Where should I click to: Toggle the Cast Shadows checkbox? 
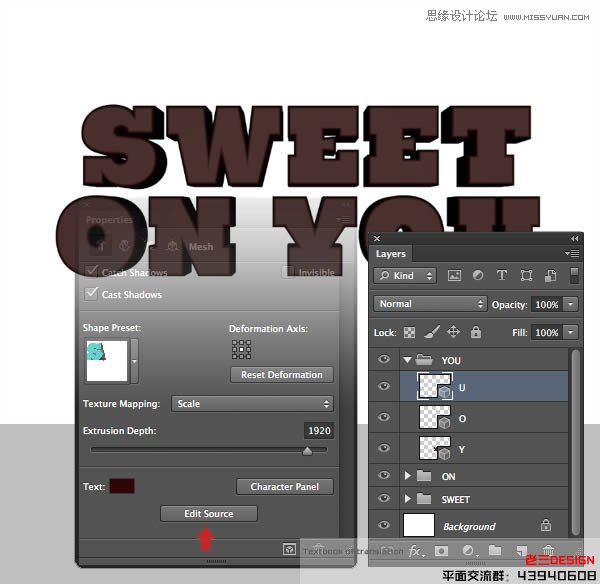92,294
